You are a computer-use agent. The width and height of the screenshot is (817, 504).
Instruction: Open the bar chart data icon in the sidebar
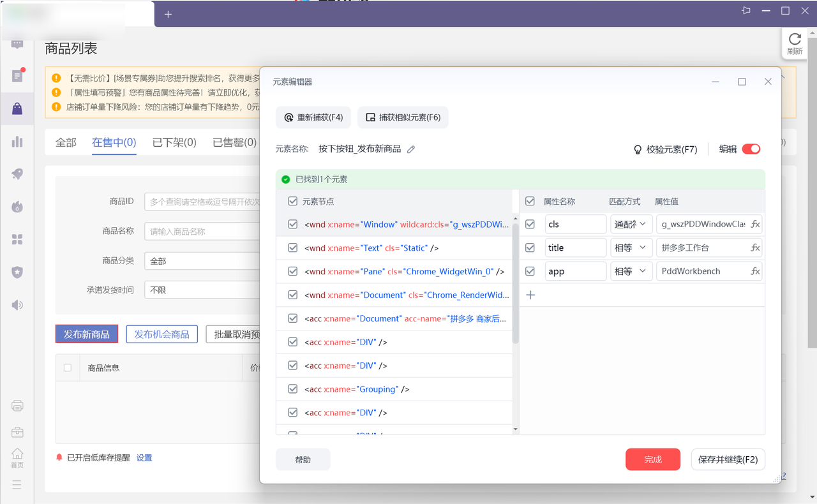click(17, 142)
